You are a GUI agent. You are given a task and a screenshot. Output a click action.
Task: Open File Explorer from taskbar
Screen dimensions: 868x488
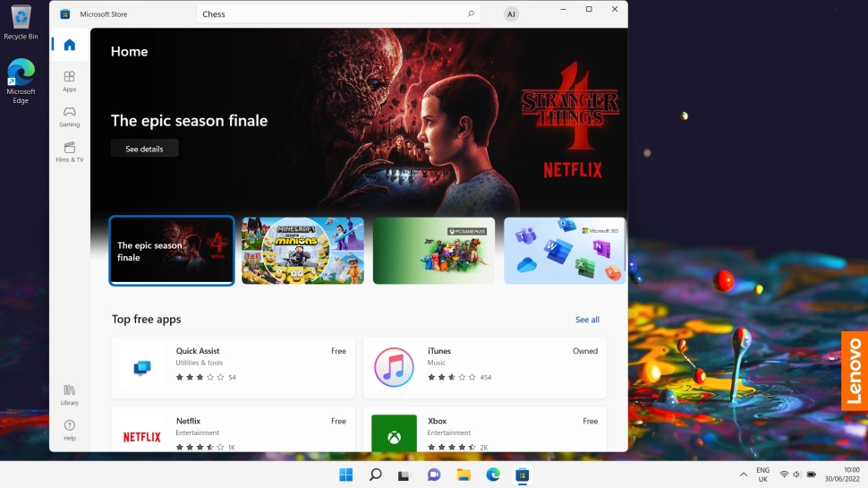point(464,475)
